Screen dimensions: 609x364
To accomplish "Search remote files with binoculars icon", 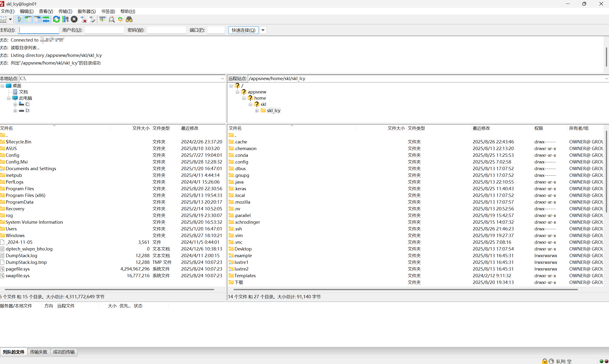I will [x=129, y=19].
